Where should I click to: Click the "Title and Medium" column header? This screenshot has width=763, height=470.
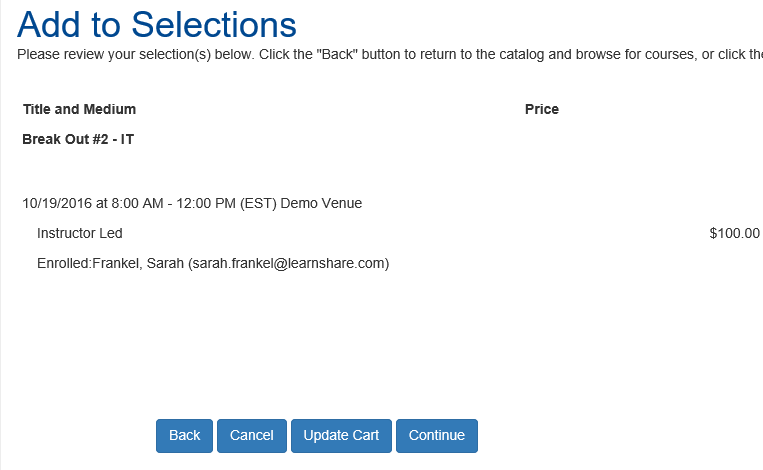79,109
